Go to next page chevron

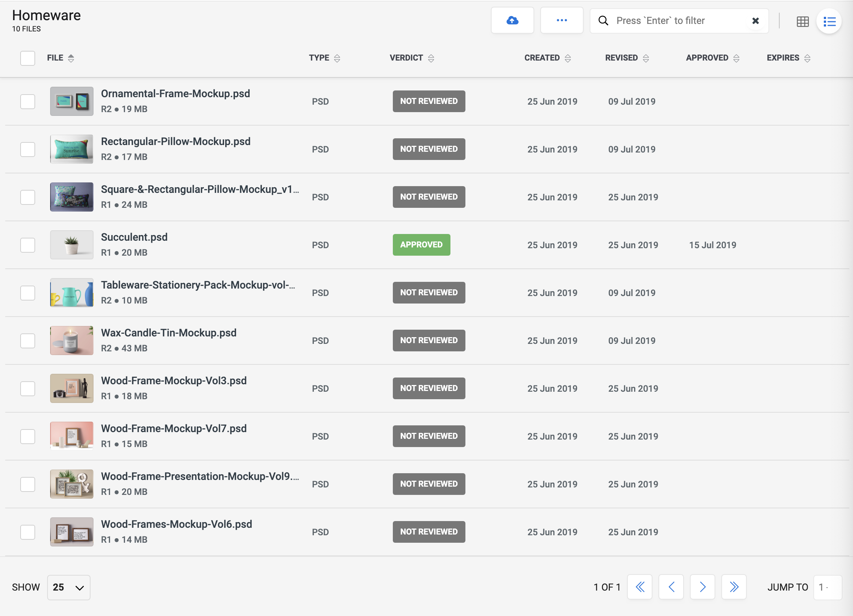click(x=702, y=587)
